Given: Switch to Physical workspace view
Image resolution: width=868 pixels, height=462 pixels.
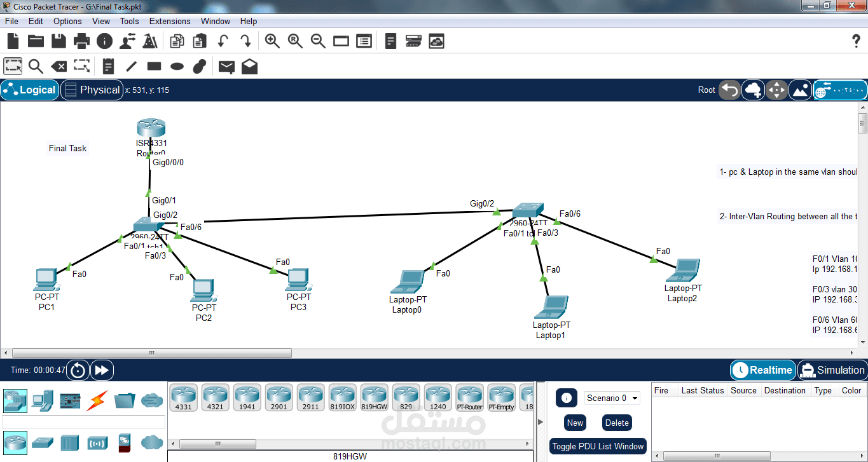Looking at the screenshot, I should [x=92, y=90].
